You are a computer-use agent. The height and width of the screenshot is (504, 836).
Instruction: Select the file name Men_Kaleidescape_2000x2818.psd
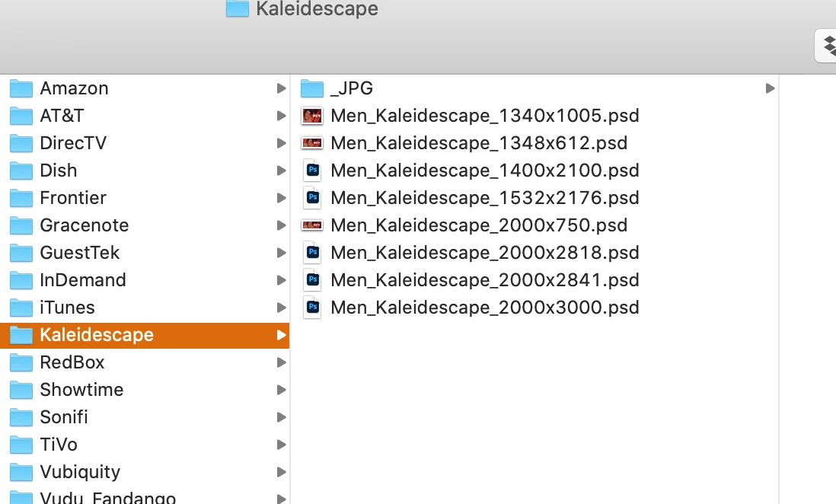(x=485, y=253)
